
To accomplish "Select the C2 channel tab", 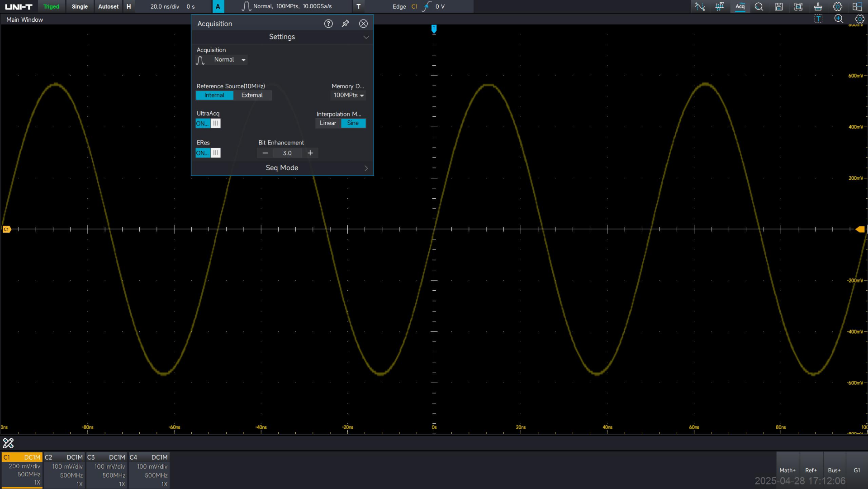I will point(64,470).
